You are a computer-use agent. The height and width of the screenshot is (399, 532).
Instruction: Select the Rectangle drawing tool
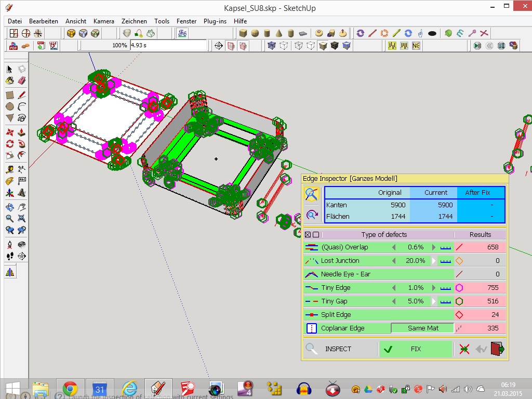tap(9, 95)
